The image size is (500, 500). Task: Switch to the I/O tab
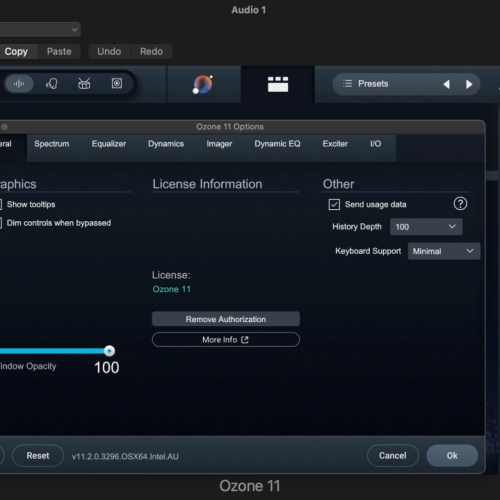[x=375, y=144]
